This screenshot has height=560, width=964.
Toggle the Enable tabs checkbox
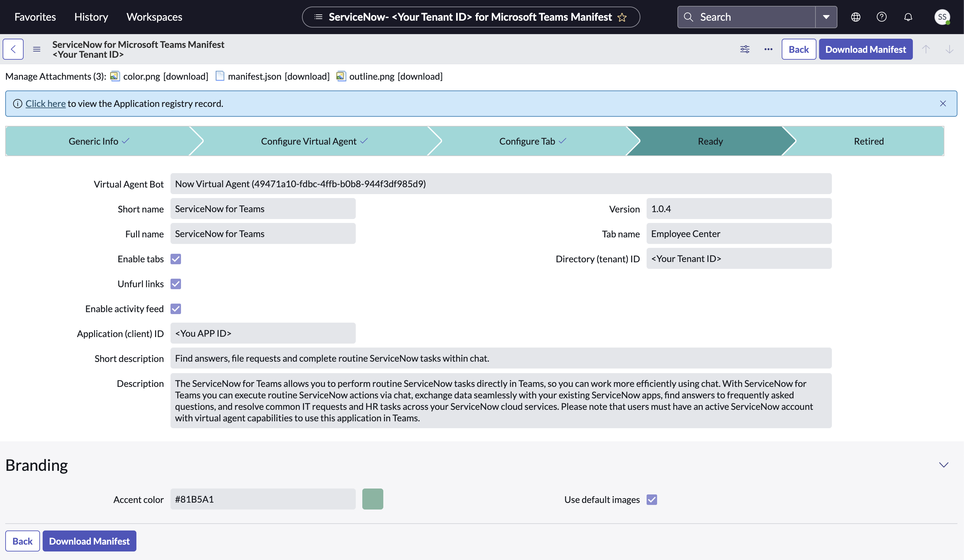click(x=176, y=259)
